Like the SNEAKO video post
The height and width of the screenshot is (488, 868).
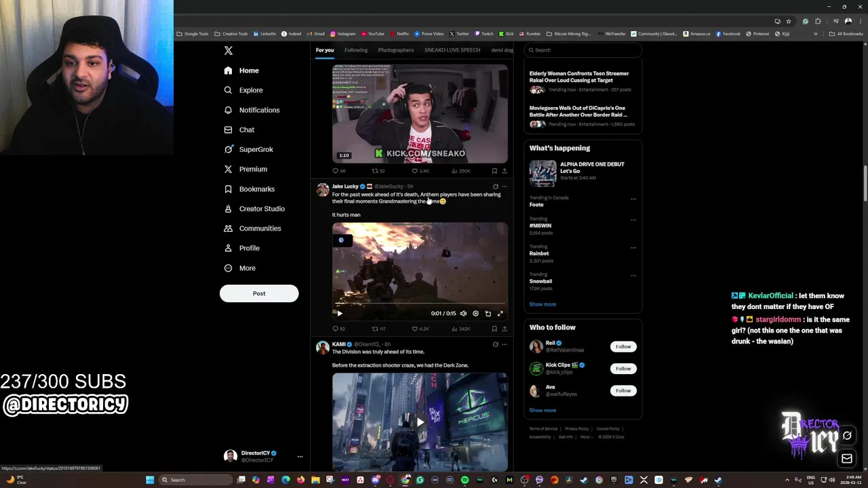tap(420, 171)
